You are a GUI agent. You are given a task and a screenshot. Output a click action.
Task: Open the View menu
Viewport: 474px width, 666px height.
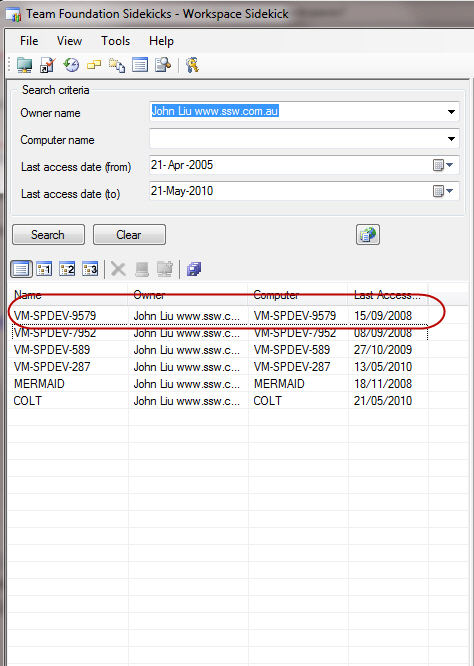69,41
